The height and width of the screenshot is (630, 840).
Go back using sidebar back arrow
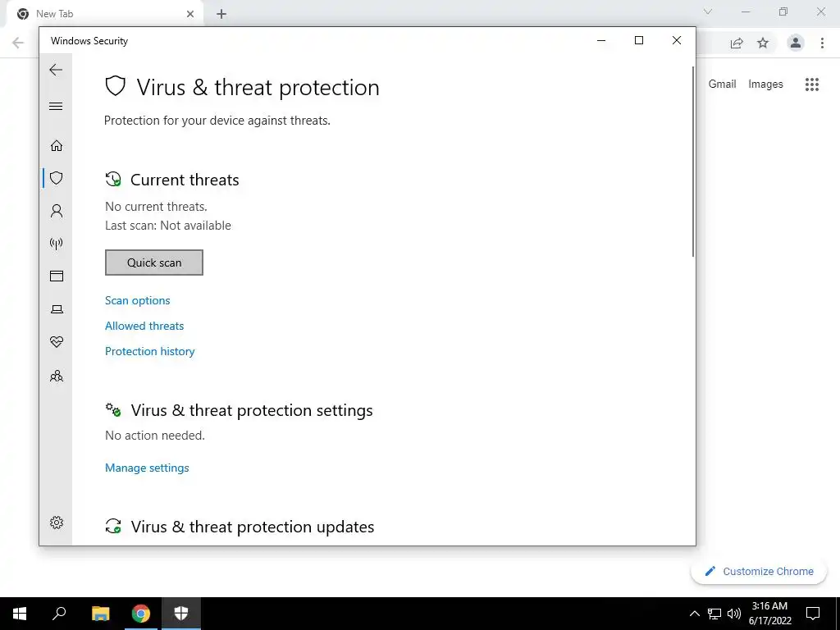click(x=56, y=70)
